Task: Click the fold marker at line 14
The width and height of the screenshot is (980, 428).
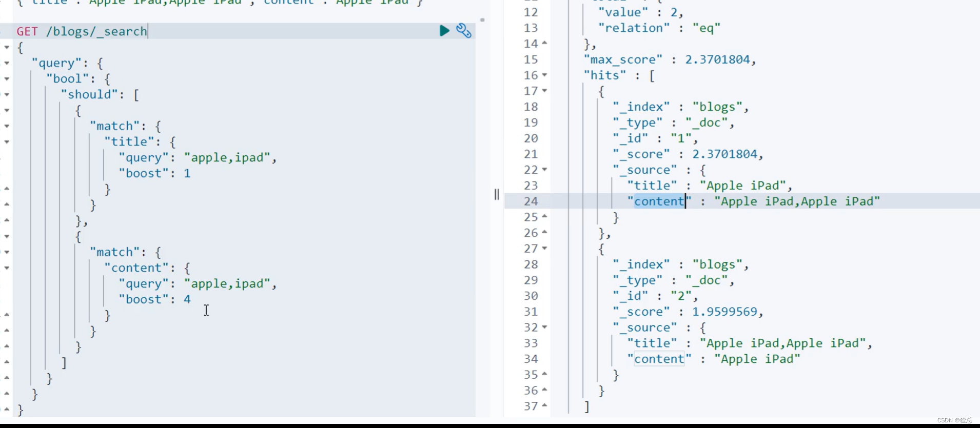Action: pyautogui.click(x=544, y=44)
